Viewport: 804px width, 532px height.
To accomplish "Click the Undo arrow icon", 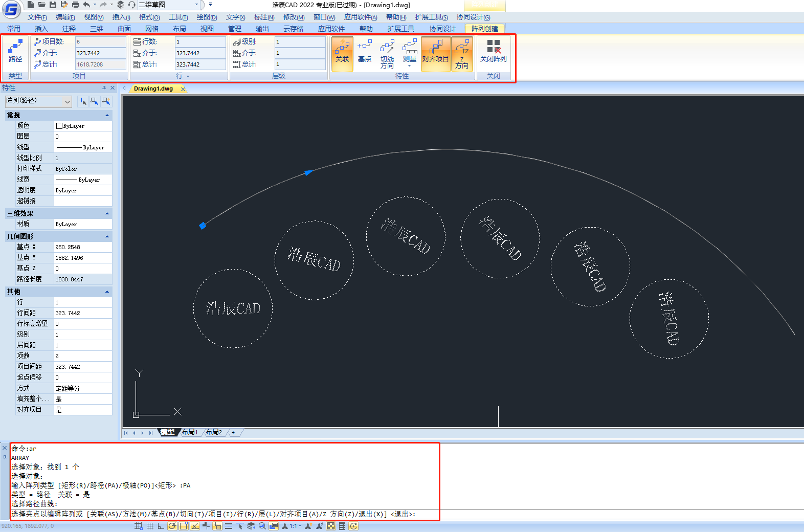I will (x=86, y=5).
